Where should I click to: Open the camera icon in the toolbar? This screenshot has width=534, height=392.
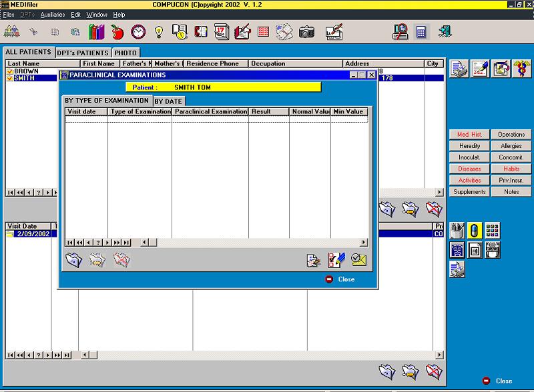[x=306, y=32]
